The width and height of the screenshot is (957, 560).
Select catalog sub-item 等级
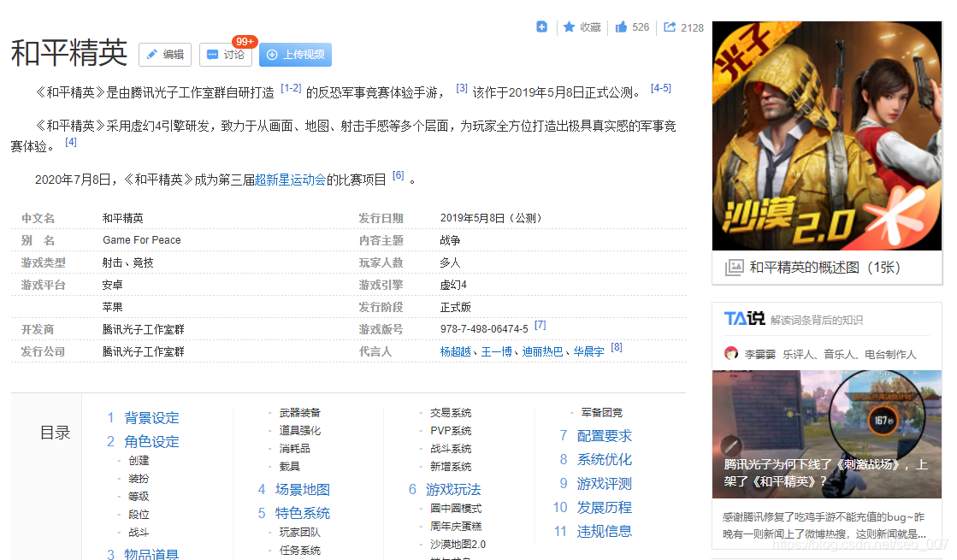tap(139, 497)
